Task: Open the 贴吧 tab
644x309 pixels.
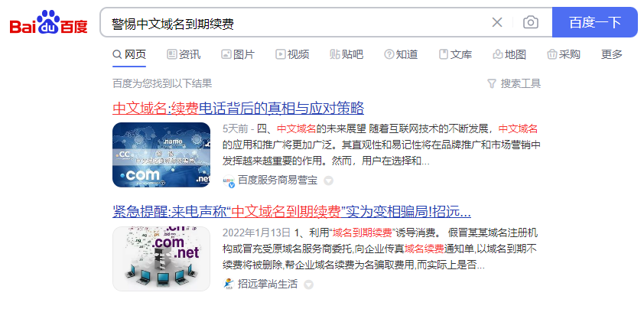Action: 346,54
